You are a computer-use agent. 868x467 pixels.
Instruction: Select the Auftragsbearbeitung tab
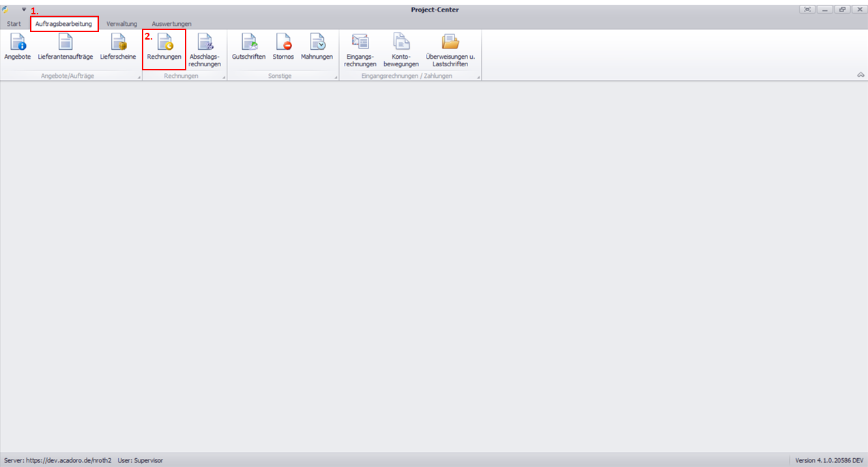63,24
